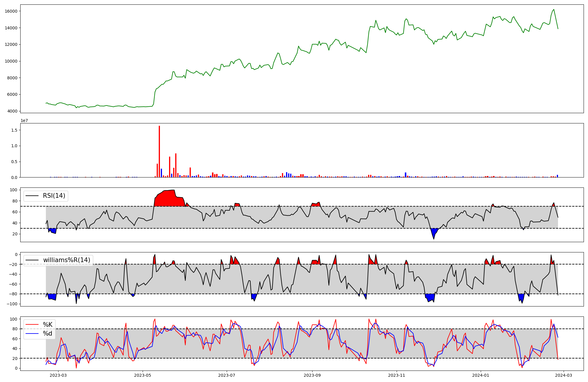Image resolution: width=588 pixels, height=382 pixels.
Task: Click the red %K legend line swatch
Action: [x=32, y=325]
